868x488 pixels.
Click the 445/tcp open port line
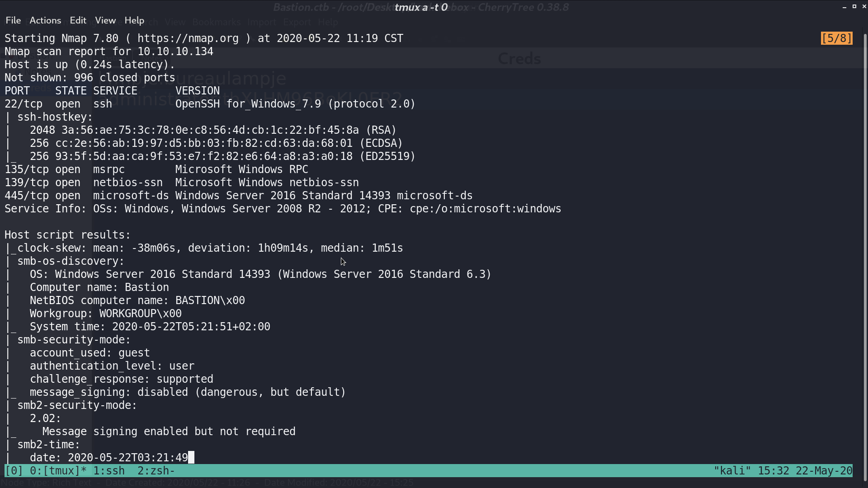coord(238,196)
